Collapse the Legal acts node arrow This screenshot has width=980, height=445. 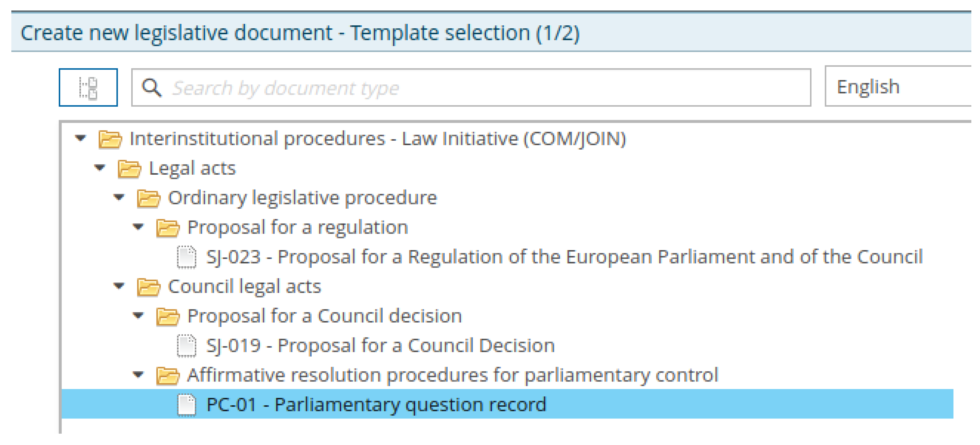tap(100, 167)
